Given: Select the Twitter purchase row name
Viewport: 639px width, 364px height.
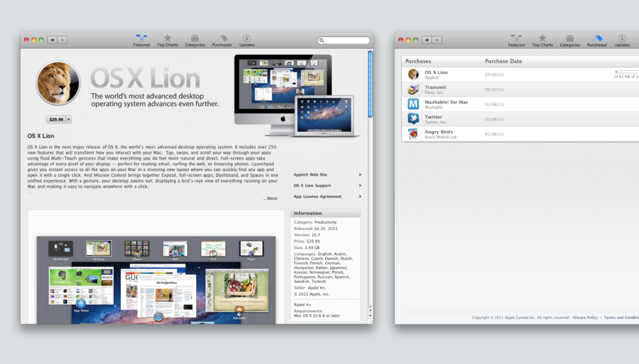Looking at the screenshot, I should click(433, 117).
